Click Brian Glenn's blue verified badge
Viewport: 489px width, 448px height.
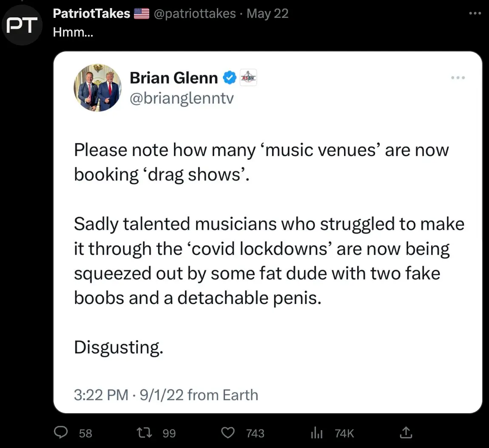[228, 78]
